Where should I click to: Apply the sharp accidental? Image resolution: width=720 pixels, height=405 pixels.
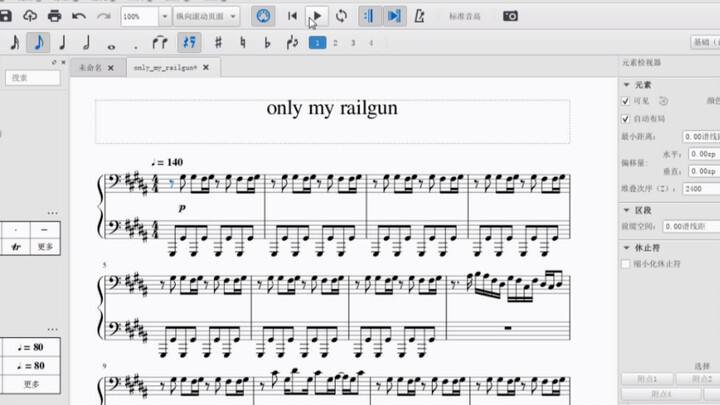[218, 43]
